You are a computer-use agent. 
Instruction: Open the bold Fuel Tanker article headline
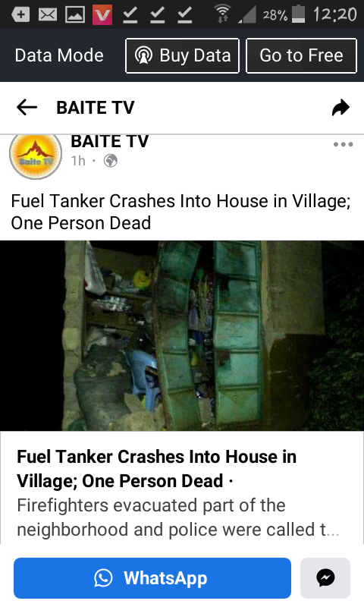pyautogui.click(x=157, y=469)
